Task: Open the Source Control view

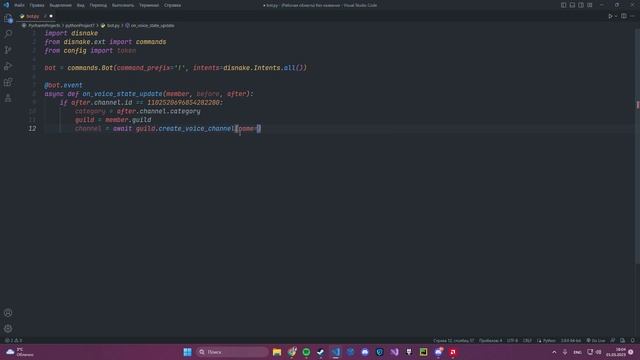Action: tap(8, 50)
